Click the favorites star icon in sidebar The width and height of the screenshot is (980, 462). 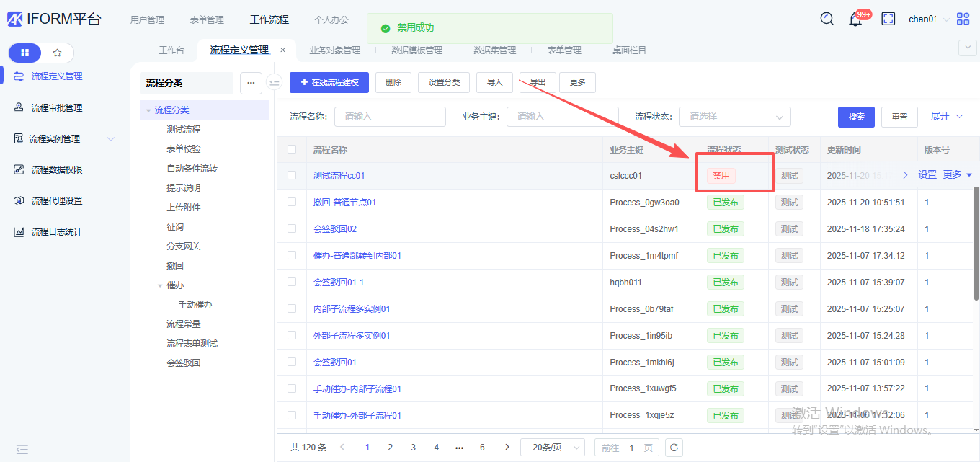coord(58,53)
